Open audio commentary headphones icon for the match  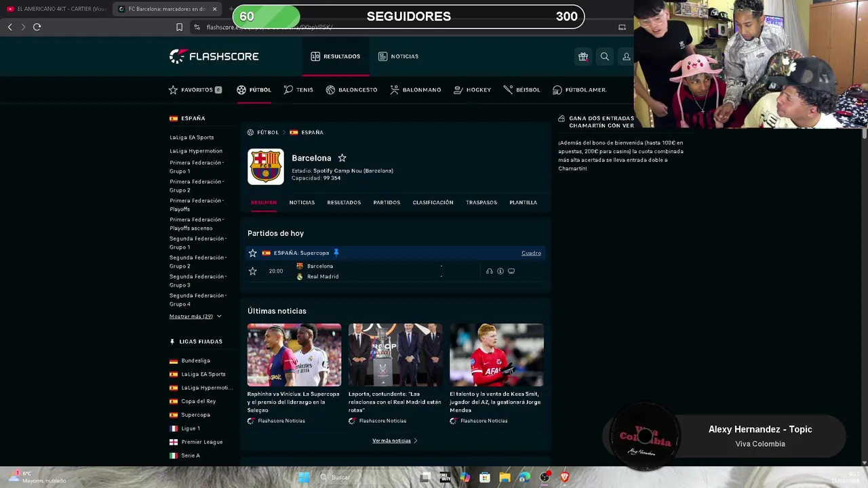click(490, 271)
